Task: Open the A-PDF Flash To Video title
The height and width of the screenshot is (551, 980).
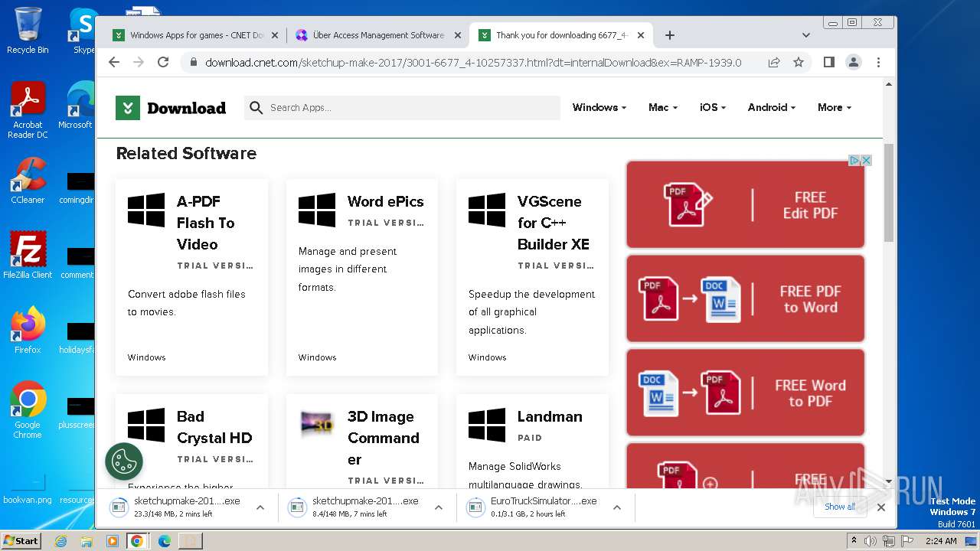Action: click(x=206, y=223)
